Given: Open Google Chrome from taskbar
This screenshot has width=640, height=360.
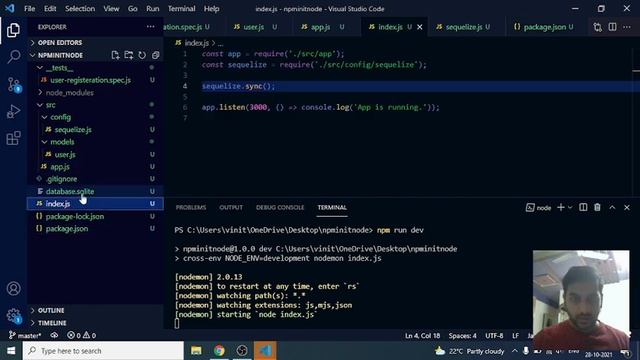Looking at the screenshot, I should tap(219, 351).
